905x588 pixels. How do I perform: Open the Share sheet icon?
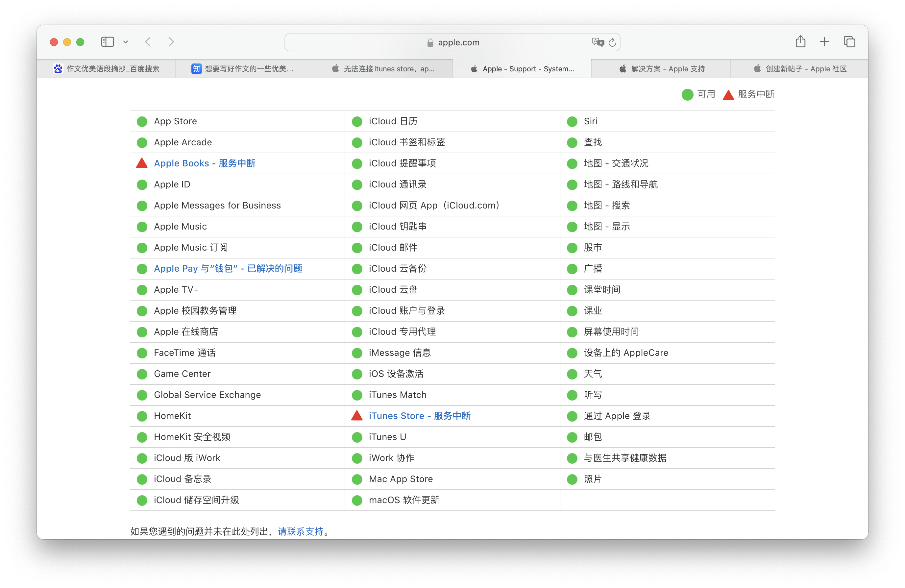point(800,41)
